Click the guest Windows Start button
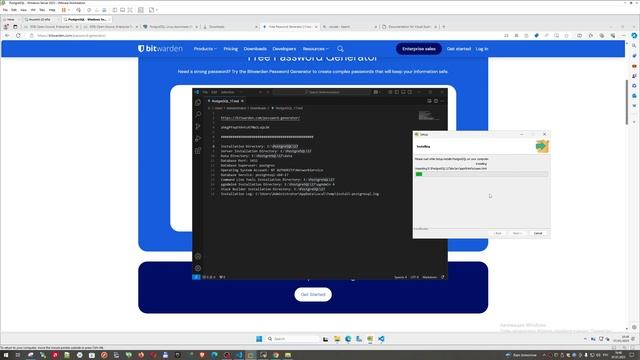Screen dimensions: 640x360 point(259,339)
